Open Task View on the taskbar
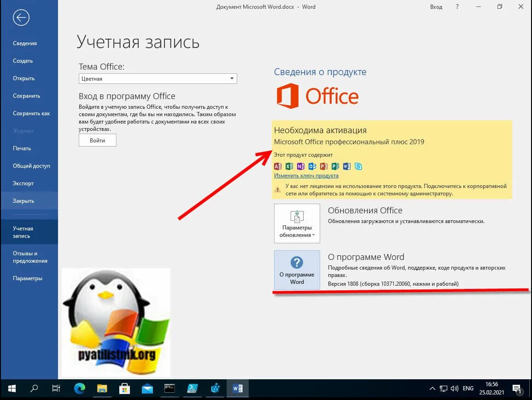 pyautogui.click(x=56, y=388)
